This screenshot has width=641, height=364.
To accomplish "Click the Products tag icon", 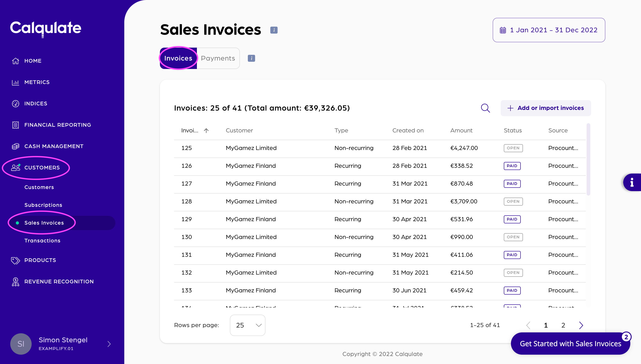I will tap(16, 260).
